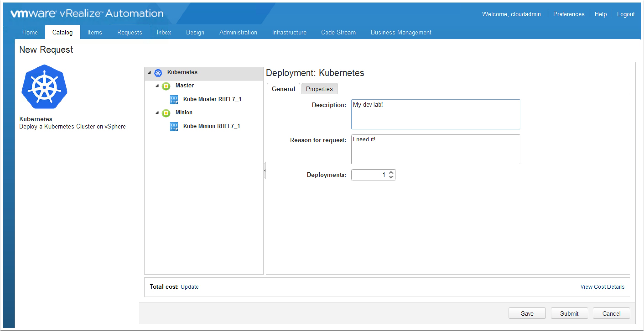Screen dimensions: 644x331
Task: Click into the Reason for request field
Action: (435, 150)
